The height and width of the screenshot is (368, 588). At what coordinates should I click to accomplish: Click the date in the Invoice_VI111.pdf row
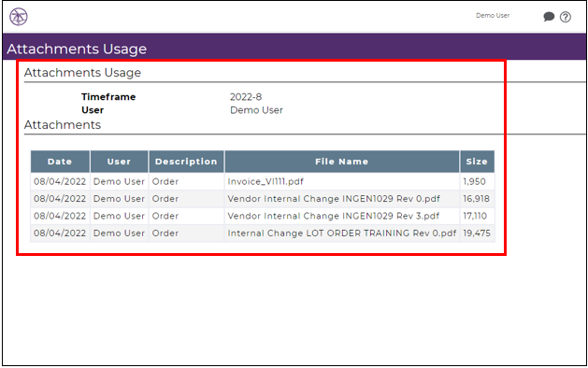point(60,182)
